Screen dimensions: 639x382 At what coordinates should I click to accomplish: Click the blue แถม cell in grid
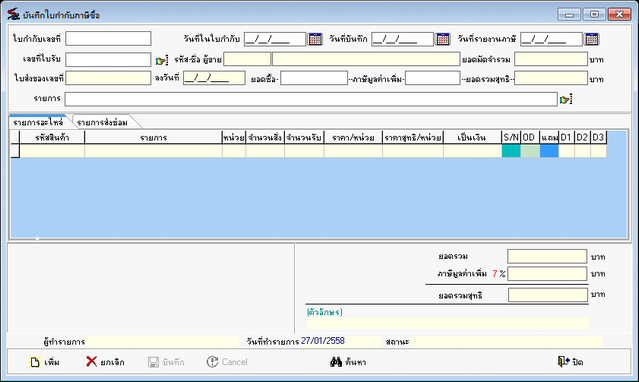pyautogui.click(x=549, y=151)
